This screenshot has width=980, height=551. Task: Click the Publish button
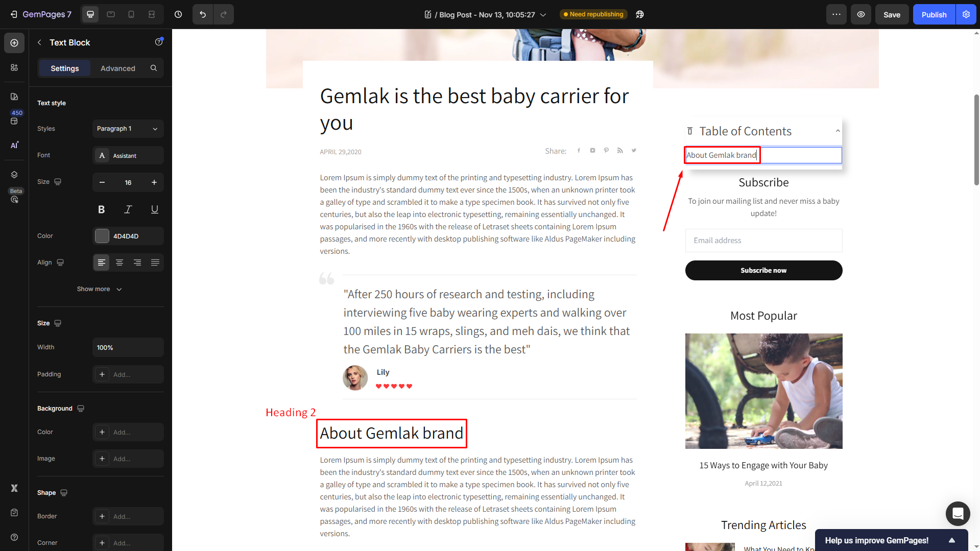coord(934,14)
